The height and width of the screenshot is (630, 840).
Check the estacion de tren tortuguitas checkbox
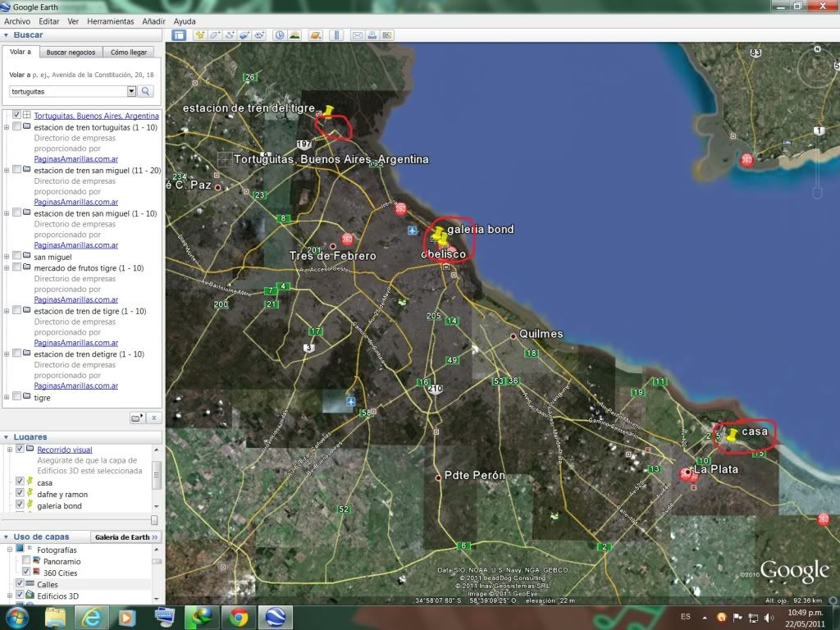click(x=16, y=126)
